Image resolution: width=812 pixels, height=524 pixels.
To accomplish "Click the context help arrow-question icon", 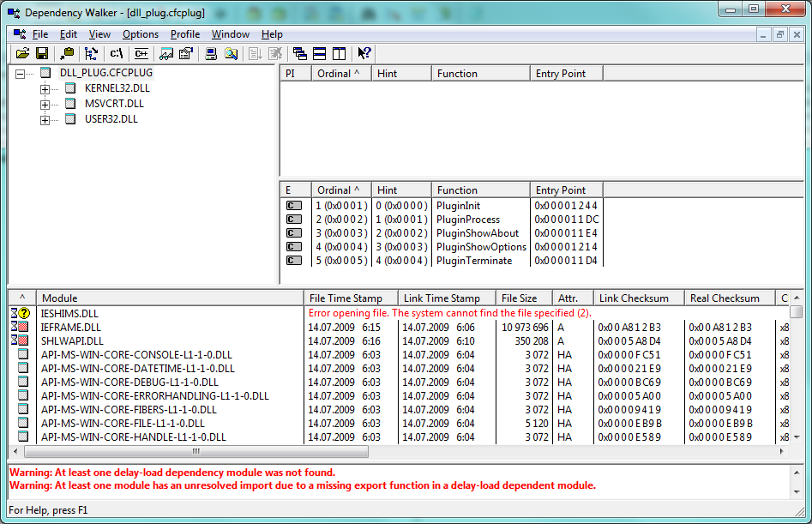I will pyautogui.click(x=364, y=53).
